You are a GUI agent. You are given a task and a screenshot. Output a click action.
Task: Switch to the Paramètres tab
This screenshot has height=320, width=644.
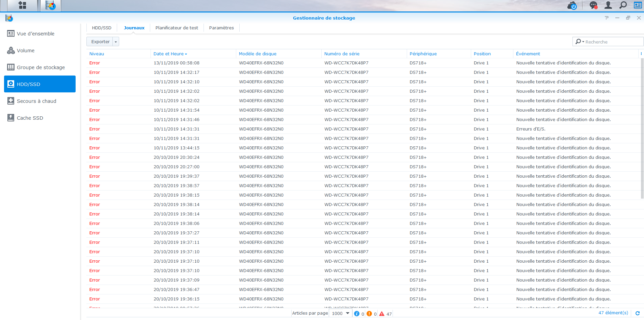(221, 28)
